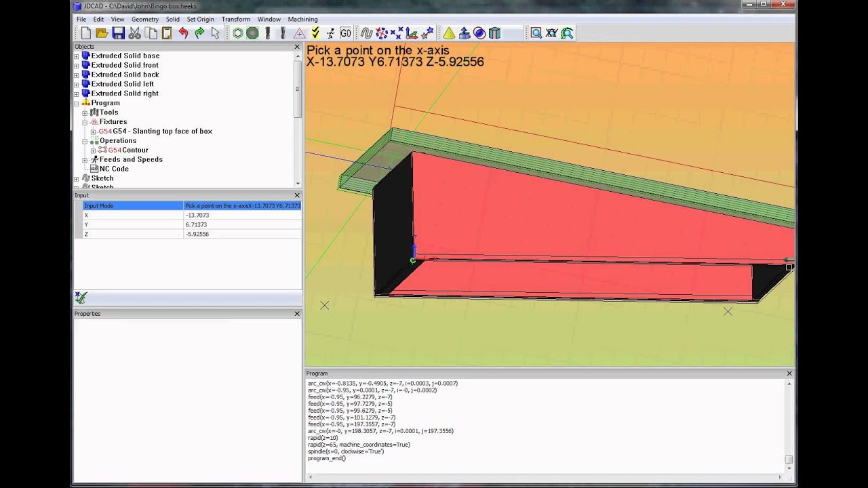
Task: Select the sketch squiggle tool icon
Action: [367, 33]
